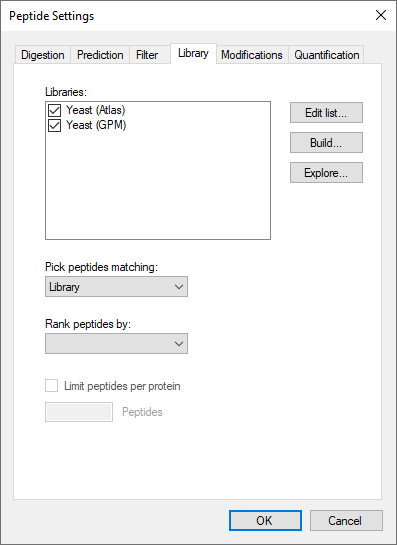Click the Build... button
This screenshot has height=545, width=397.
point(326,143)
